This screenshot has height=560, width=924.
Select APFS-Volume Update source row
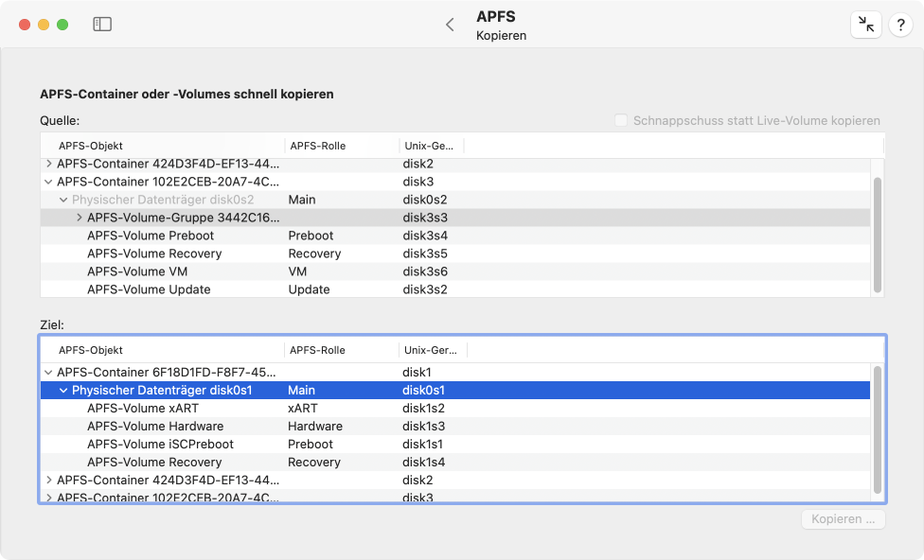(455, 289)
